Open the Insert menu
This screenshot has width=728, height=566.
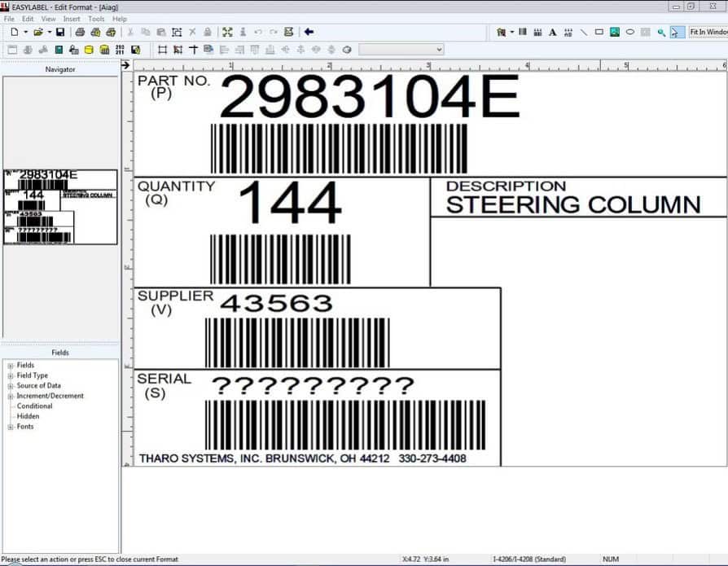tap(72, 19)
